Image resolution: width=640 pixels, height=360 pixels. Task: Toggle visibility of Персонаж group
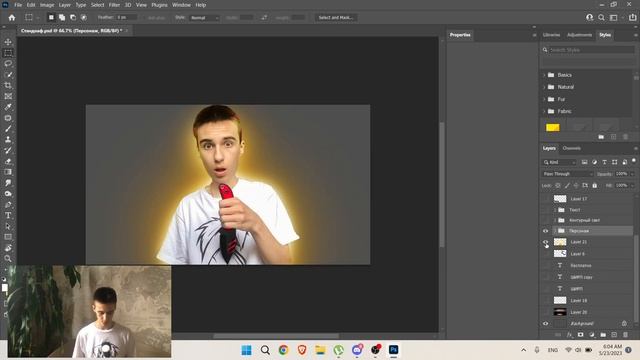click(545, 231)
